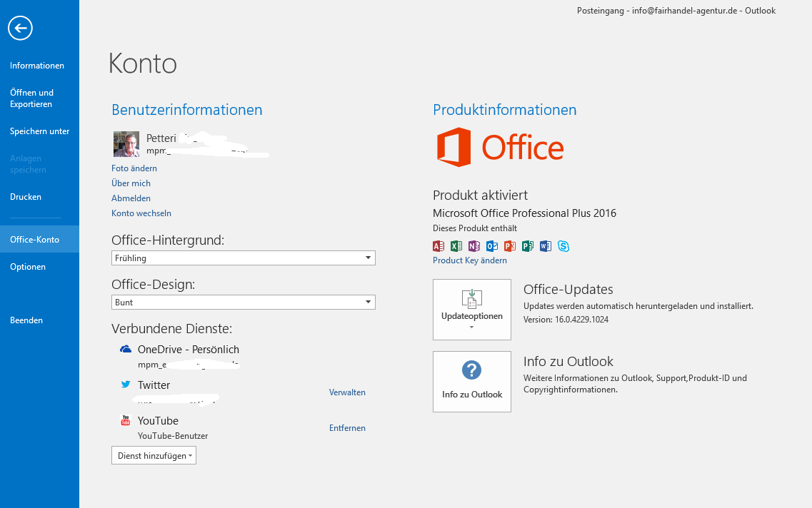Open the Informationen menu item
Image resolution: width=812 pixels, height=508 pixels.
pyautogui.click(x=36, y=66)
